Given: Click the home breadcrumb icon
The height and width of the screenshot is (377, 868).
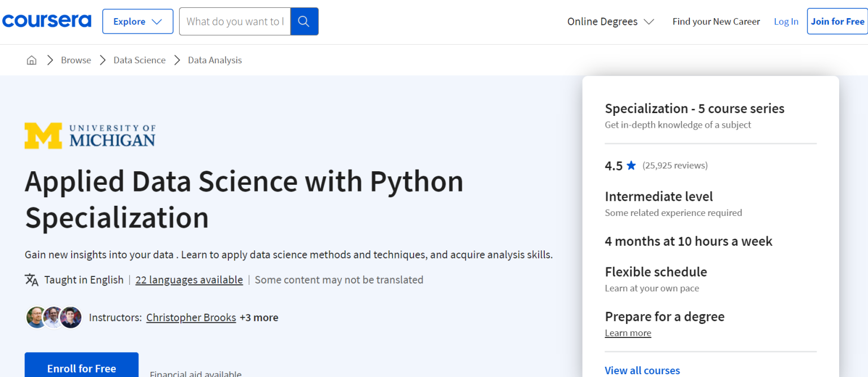Looking at the screenshot, I should pyautogui.click(x=31, y=60).
